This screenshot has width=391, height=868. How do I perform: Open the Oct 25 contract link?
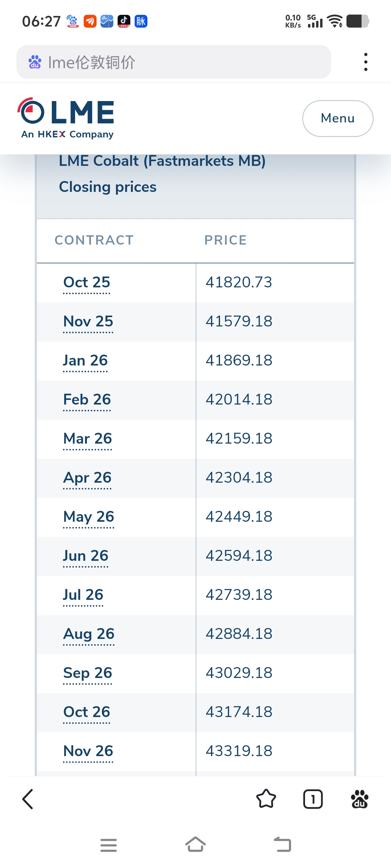[x=87, y=282]
